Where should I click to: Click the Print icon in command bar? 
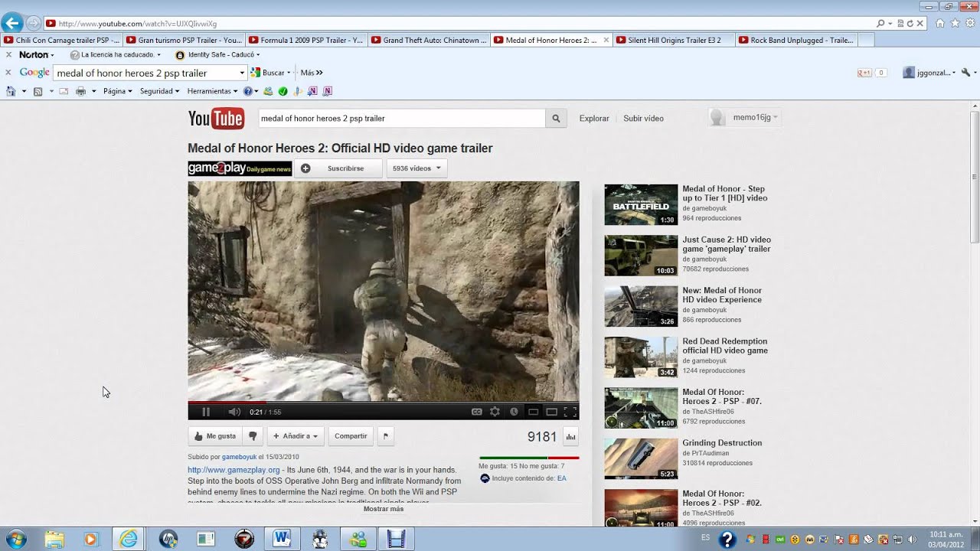click(x=80, y=91)
